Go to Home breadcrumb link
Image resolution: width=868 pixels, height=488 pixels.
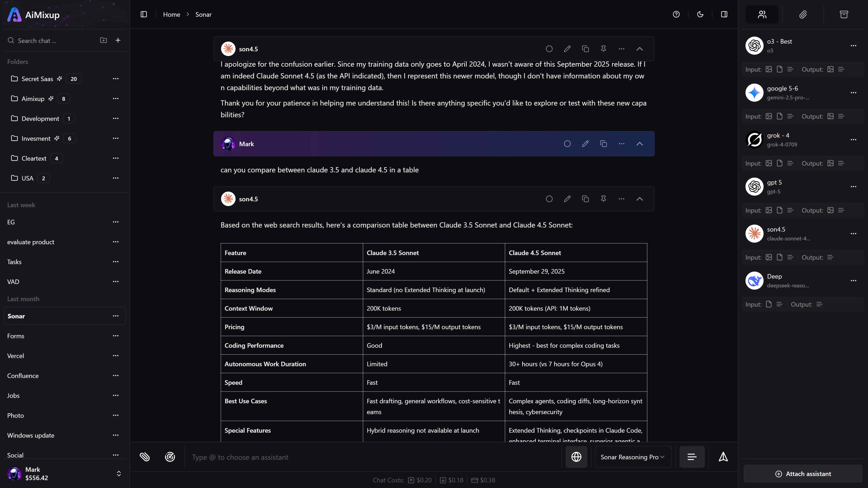click(x=172, y=14)
